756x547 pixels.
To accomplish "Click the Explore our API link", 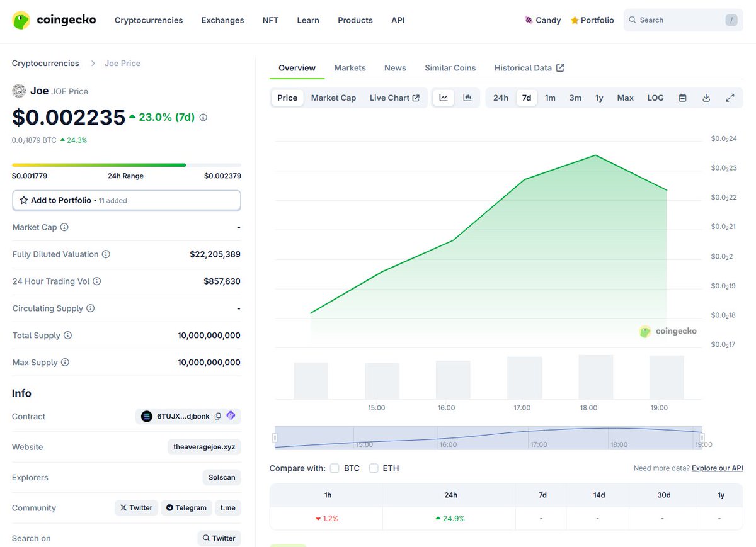I will coord(718,468).
